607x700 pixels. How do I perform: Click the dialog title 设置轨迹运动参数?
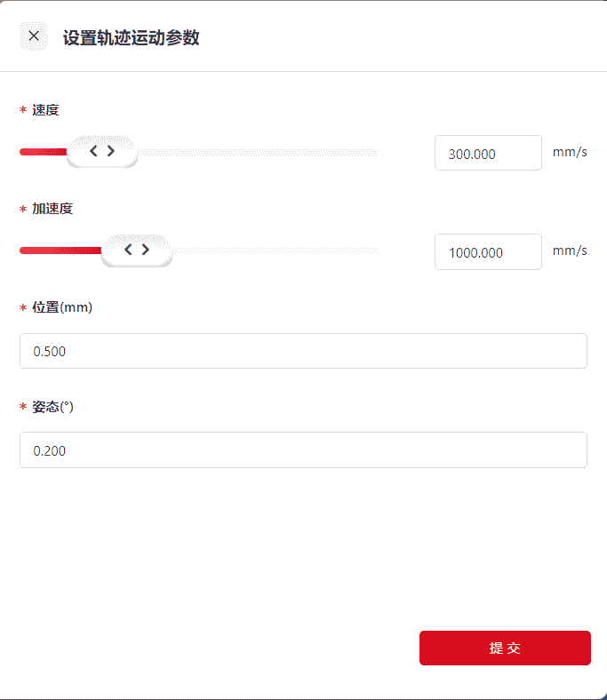131,37
